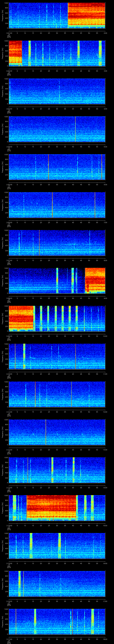
Task: Click the '2:01:00' start time label
Action: [9, 33]
